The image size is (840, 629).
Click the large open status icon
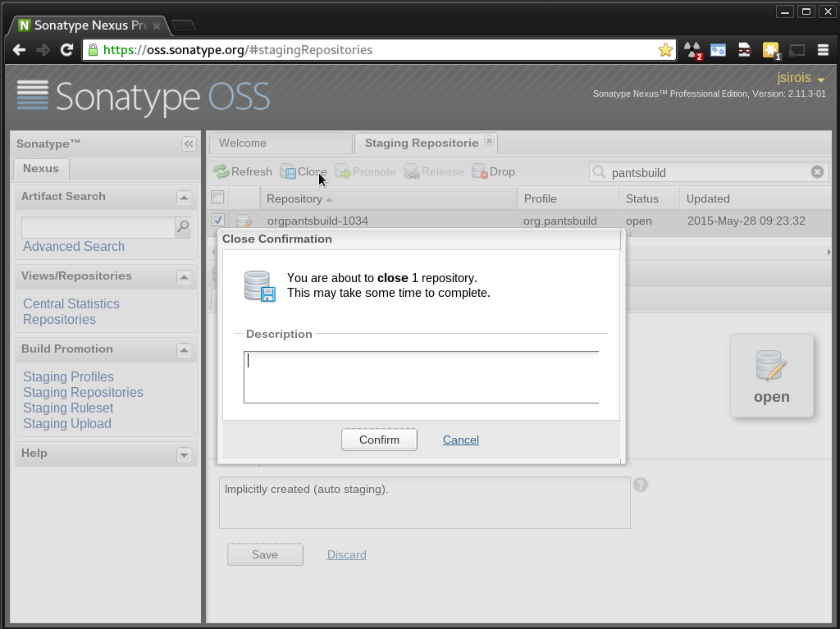771,376
